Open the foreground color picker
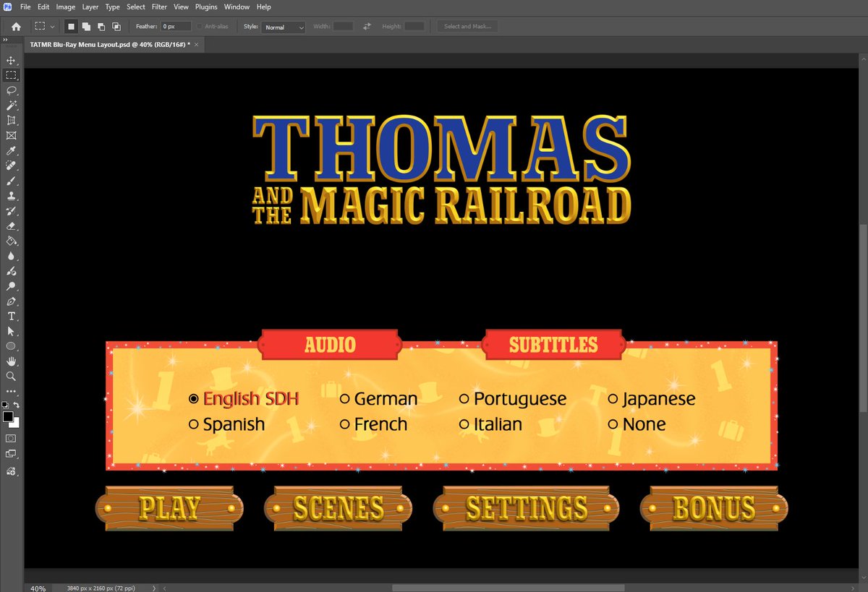The image size is (868, 592). pos(8,416)
